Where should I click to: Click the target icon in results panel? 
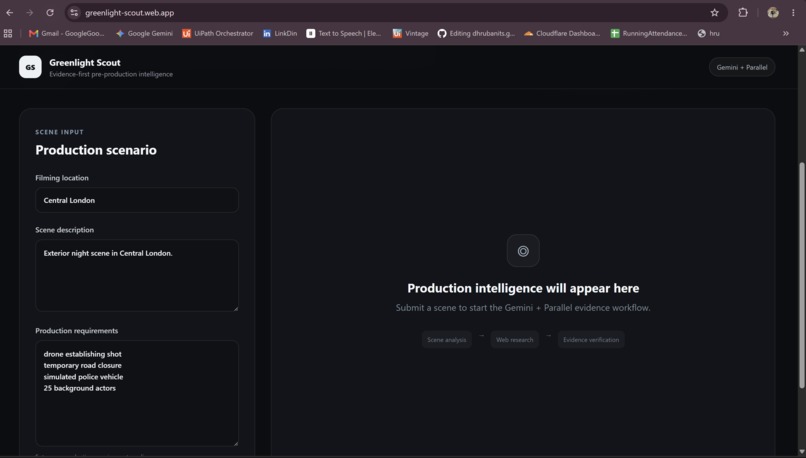(523, 251)
